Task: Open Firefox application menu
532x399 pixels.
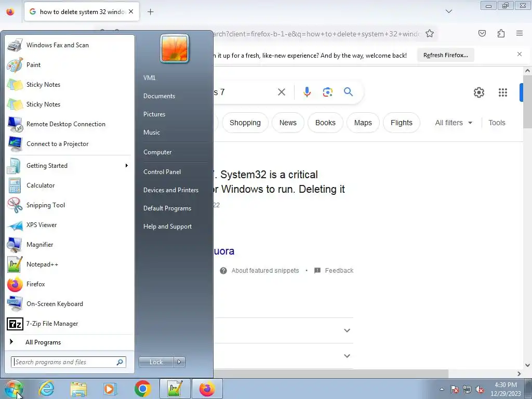Action: pyautogui.click(x=520, y=33)
